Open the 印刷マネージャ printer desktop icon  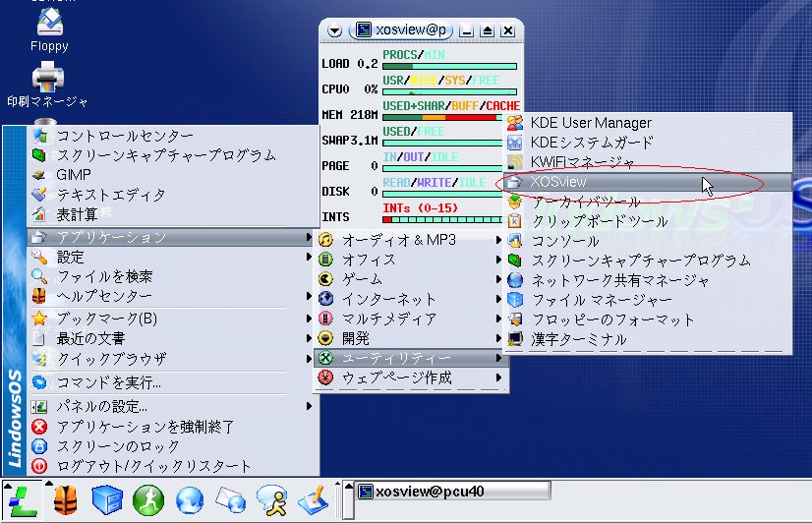(x=47, y=84)
